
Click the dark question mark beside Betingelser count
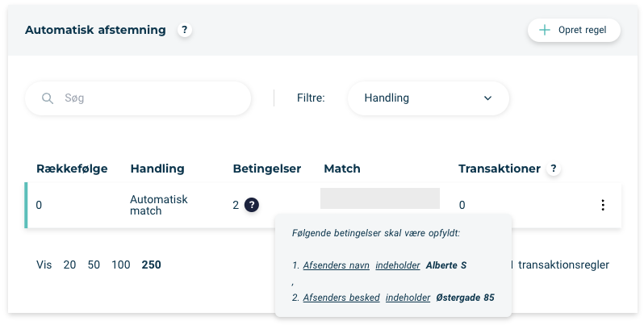click(251, 205)
